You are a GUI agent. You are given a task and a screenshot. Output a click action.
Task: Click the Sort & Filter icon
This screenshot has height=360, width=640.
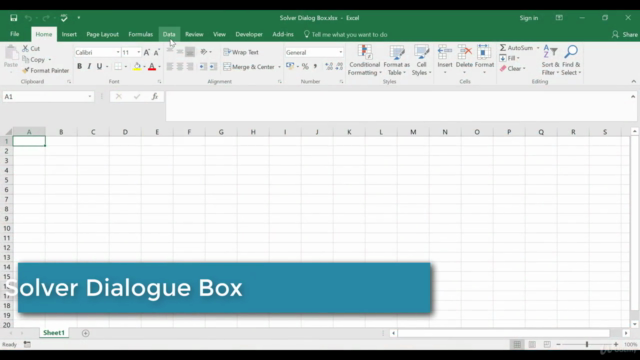550,52
